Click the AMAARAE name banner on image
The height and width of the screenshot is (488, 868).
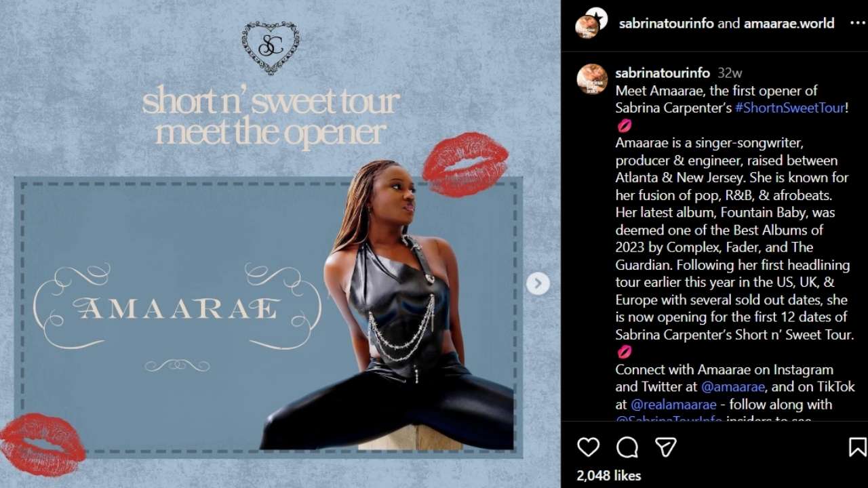click(177, 308)
